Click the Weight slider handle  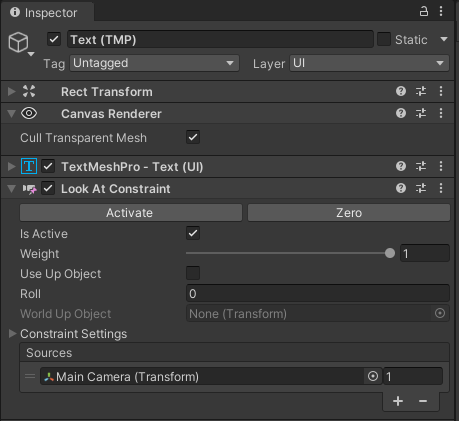point(390,253)
